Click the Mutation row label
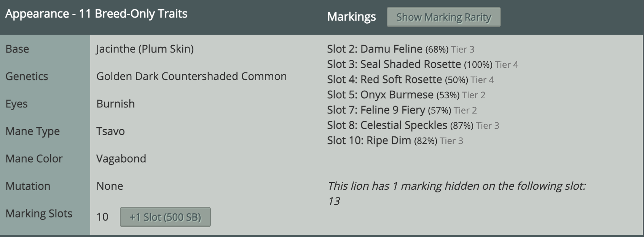Image resolution: width=644 pixels, height=237 pixels. coord(28,186)
